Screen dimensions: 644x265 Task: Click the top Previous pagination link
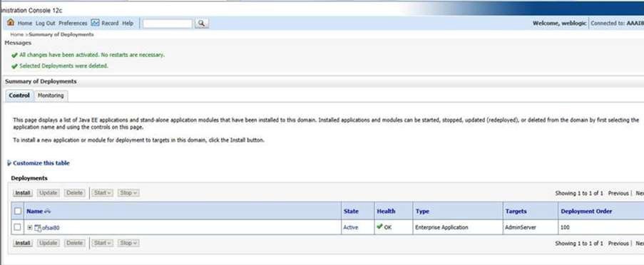click(618, 193)
